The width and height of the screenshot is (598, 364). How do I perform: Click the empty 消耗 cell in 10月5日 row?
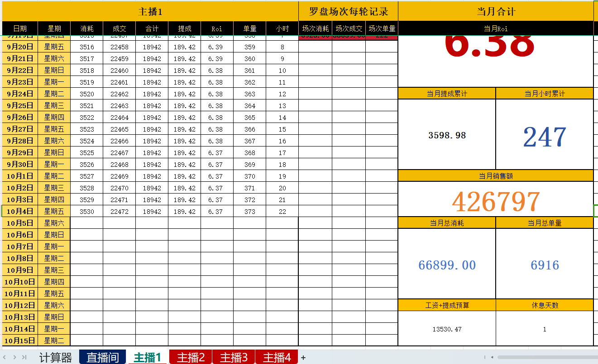[87, 223]
